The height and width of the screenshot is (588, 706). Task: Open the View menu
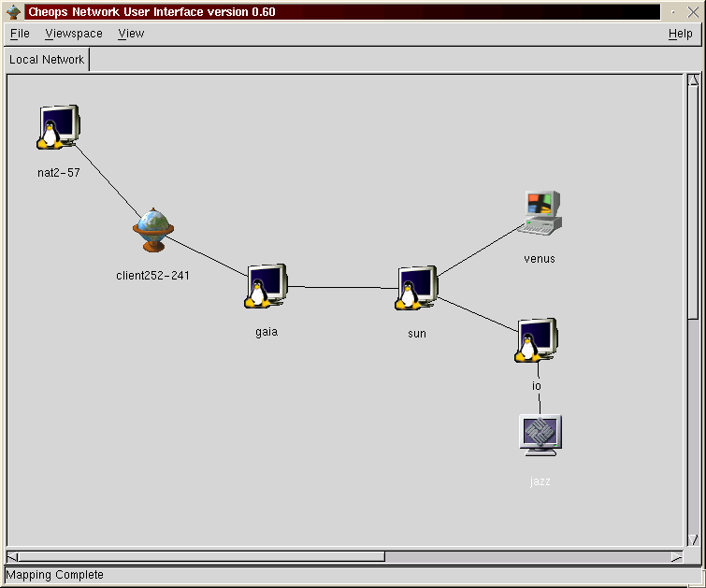point(131,34)
